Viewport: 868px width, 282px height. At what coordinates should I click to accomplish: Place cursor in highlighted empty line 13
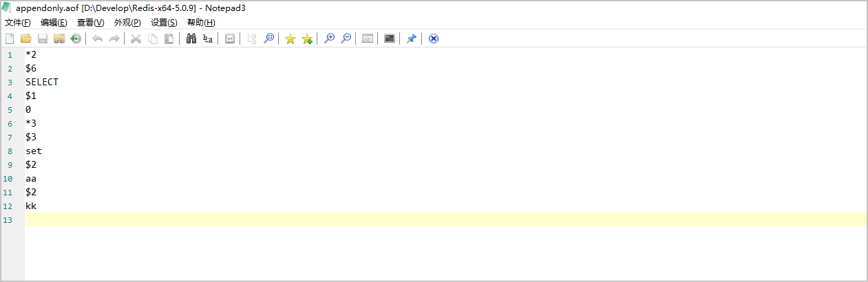tap(446, 219)
